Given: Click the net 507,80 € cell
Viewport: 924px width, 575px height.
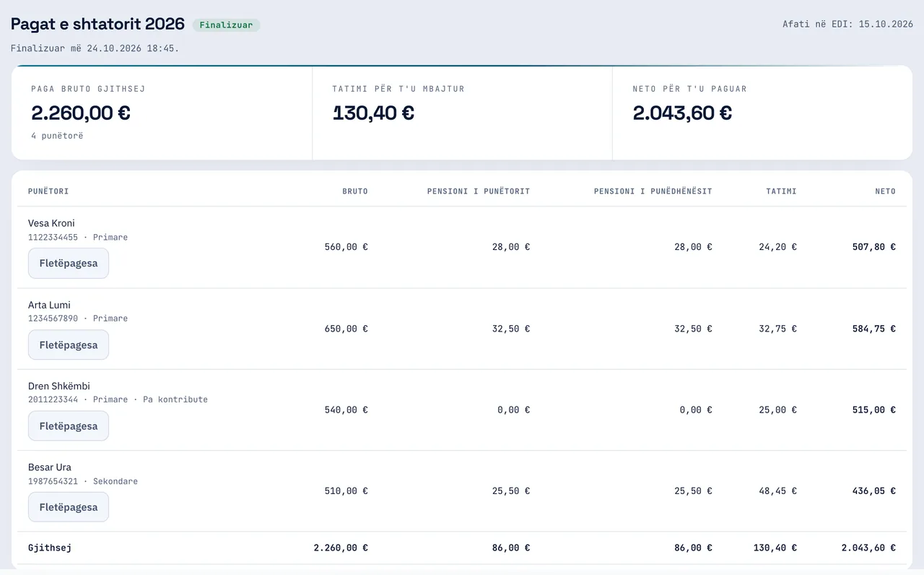Looking at the screenshot, I should click(x=874, y=247).
